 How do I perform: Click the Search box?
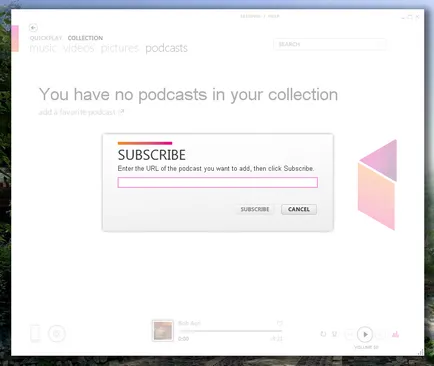coord(330,44)
